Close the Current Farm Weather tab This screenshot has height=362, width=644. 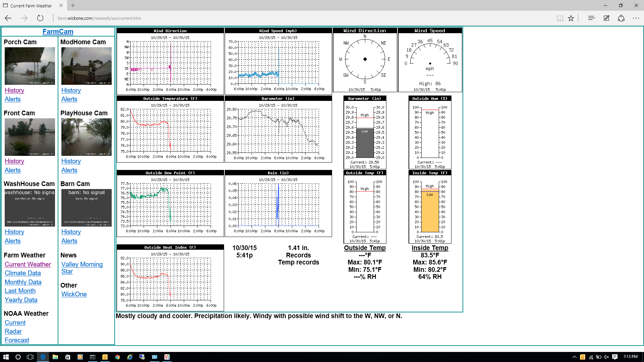pos(61,5)
